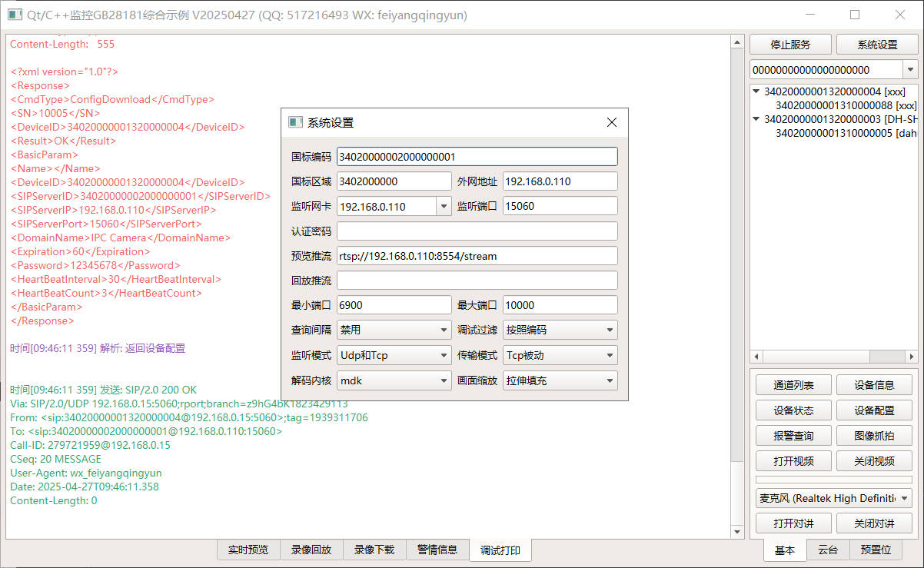The image size is (924, 568).
Task: Collapse tree node 34020000001320000004 [xxx]
Action: coord(756,91)
